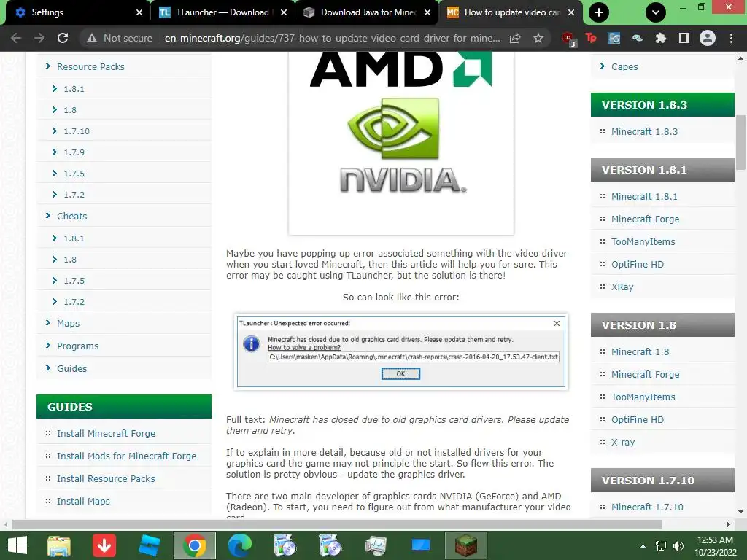Screen dimensions: 747x560
Task: Click the AMD and NVIDIA logo image
Action: point(400,143)
